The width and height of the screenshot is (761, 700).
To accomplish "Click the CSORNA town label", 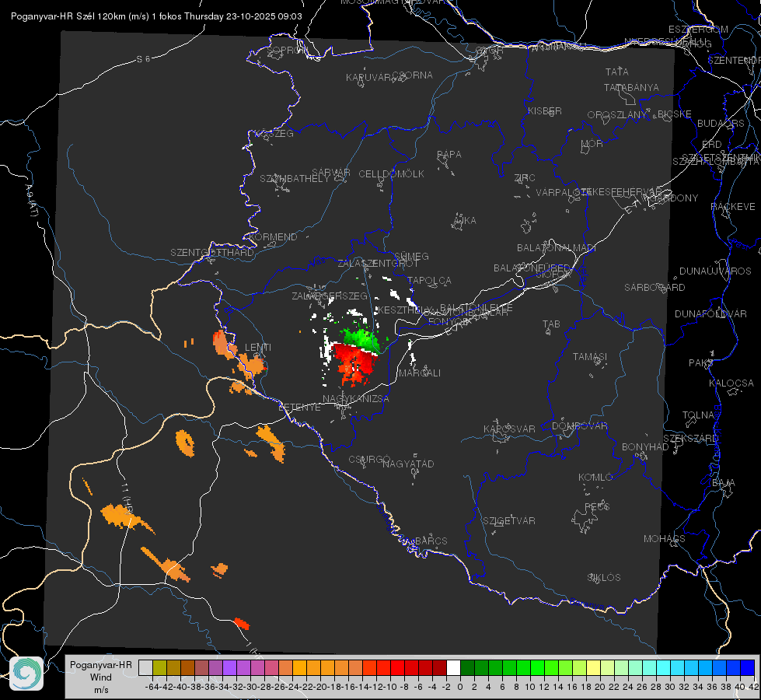I will (412, 75).
